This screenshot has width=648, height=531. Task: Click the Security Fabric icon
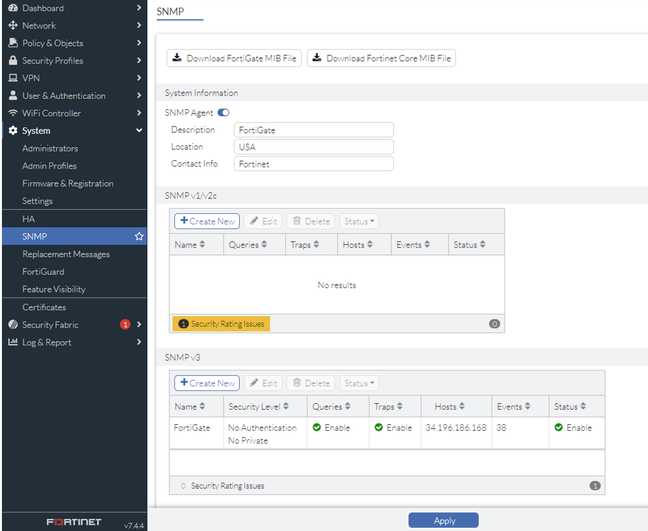pyautogui.click(x=13, y=324)
